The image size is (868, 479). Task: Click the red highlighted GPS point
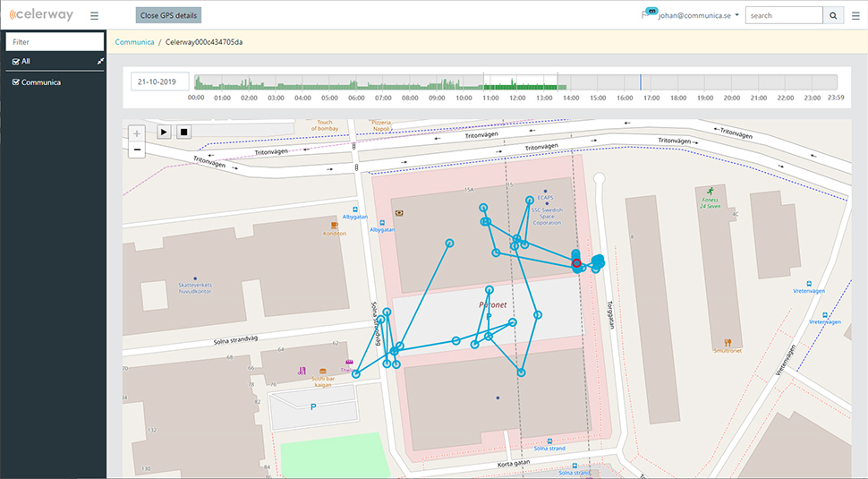point(576,263)
